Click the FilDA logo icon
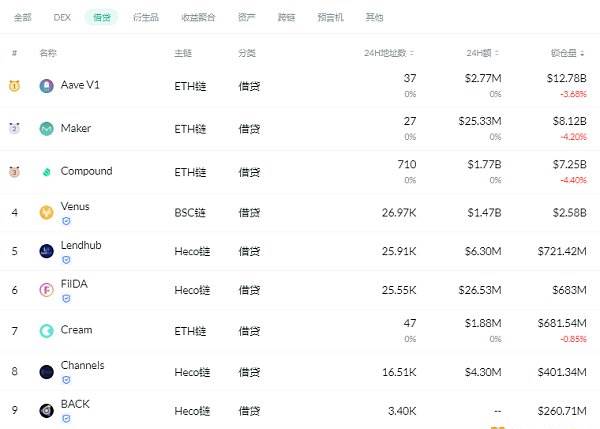 tap(47, 290)
